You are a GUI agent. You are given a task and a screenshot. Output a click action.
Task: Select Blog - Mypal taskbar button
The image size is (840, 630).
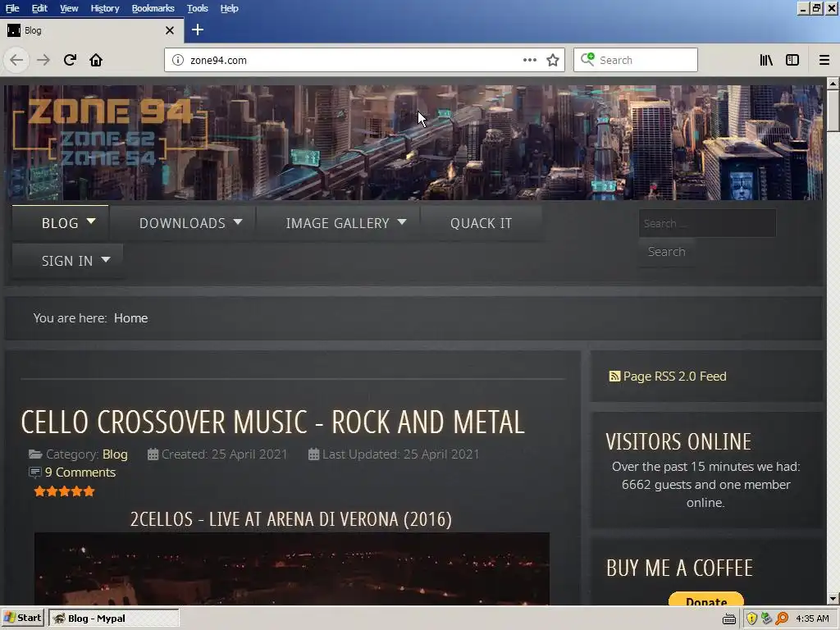113,619
